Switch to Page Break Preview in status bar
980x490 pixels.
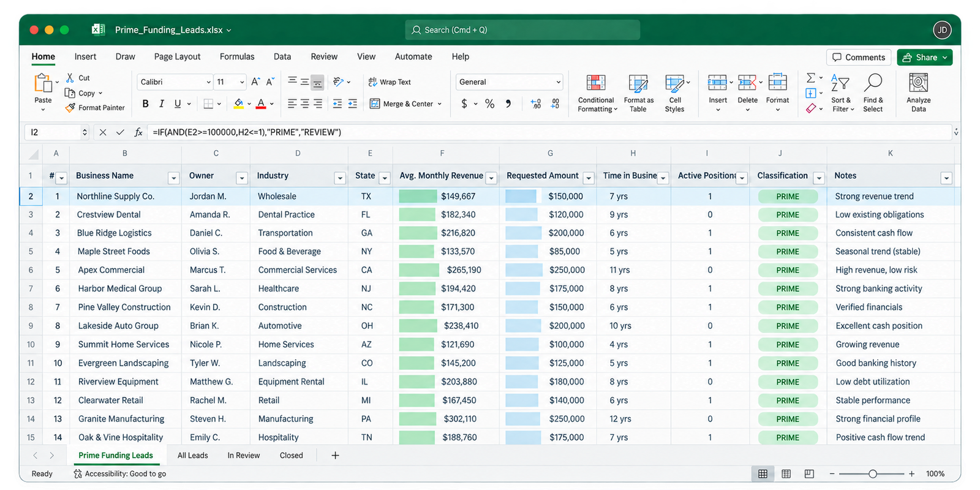click(x=809, y=474)
